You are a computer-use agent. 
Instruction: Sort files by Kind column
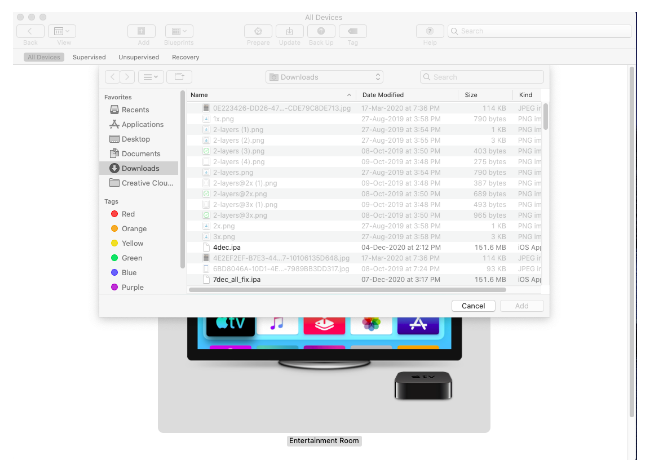click(527, 95)
